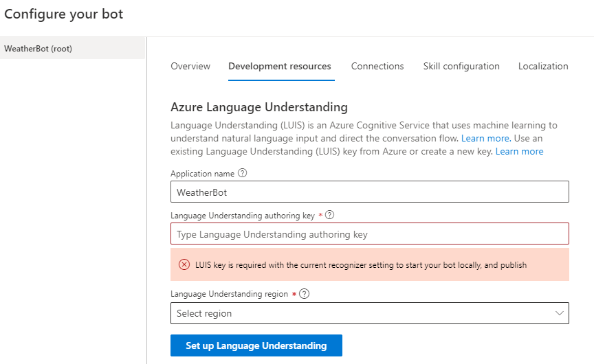Click the Azure Language Understanding heading
Screen dimensions: 594x364
pos(258,107)
